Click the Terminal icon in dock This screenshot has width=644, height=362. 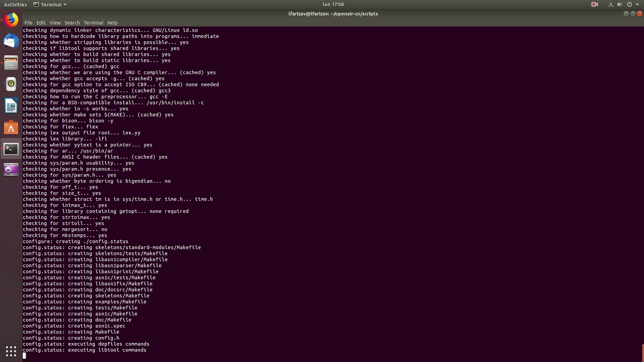(11, 149)
